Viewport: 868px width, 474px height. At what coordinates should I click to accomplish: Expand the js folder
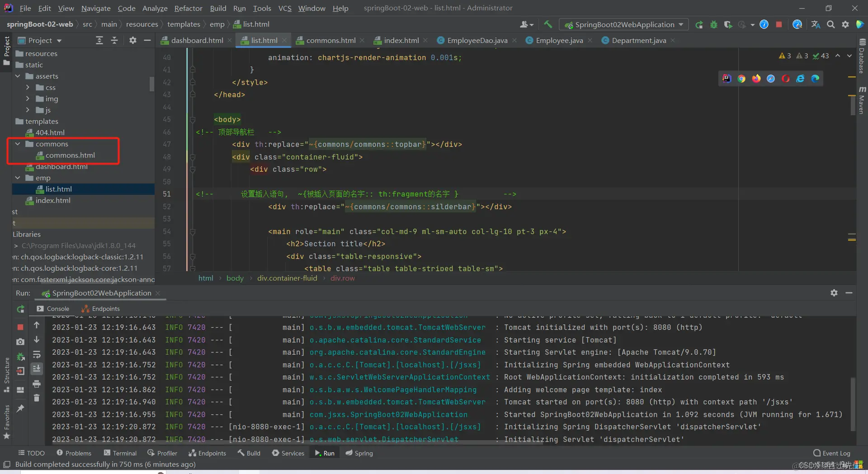click(28, 110)
